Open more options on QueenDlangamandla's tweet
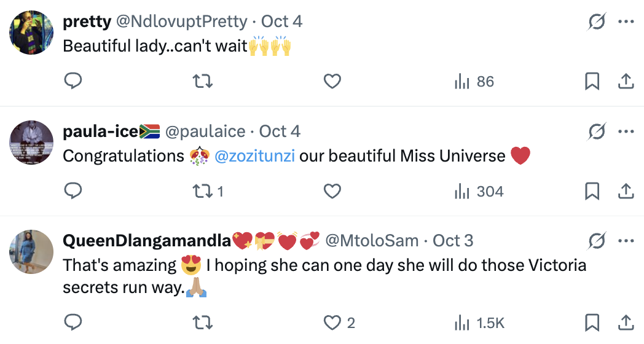Screen dimensions: 644x344 coord(626,241)
